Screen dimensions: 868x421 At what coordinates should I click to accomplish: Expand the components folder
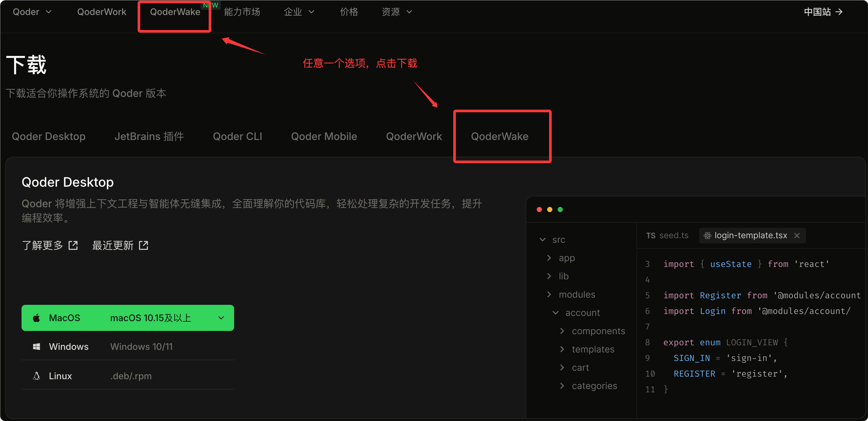tap(562, 331)
